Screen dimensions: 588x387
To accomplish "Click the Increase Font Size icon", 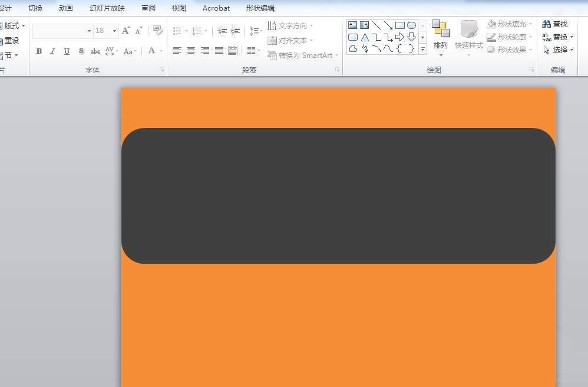I will point(126,31).
